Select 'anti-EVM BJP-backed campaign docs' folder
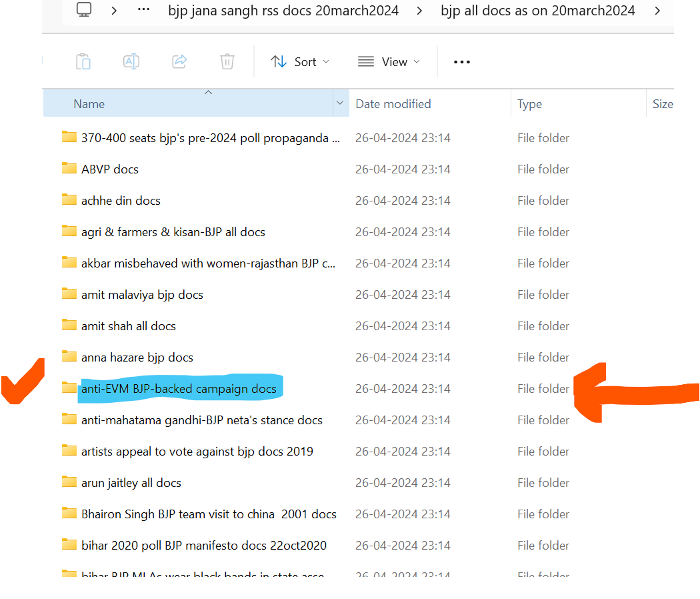Viewport: 700px width, 599px height. click(179, 389)
